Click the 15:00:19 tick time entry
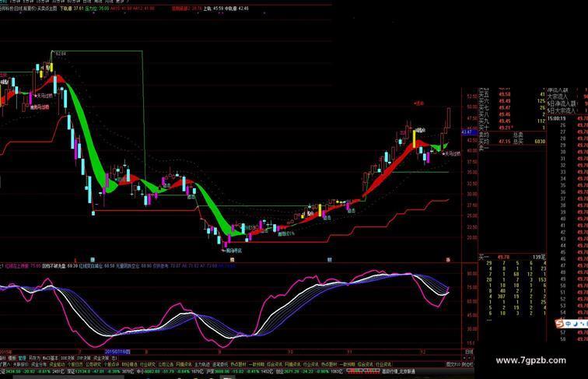The image size is (588, 379). coord(557,118)
